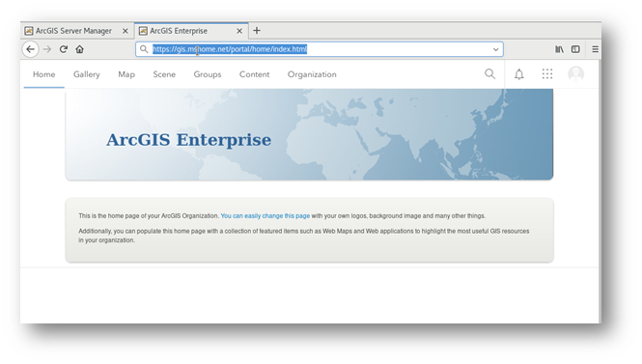Toggle the browser sidebar icon
642x364 pixels.
(x=575, y=49)
